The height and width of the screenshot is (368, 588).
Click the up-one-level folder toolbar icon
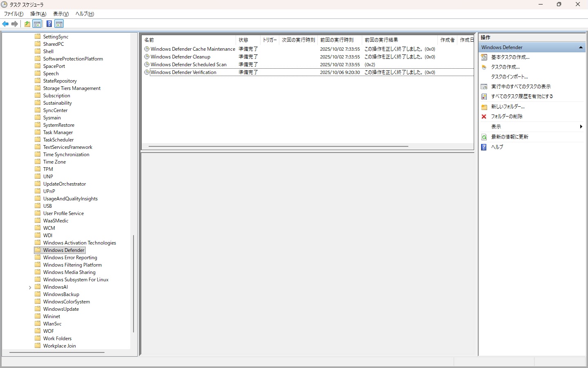coord(27,24)
